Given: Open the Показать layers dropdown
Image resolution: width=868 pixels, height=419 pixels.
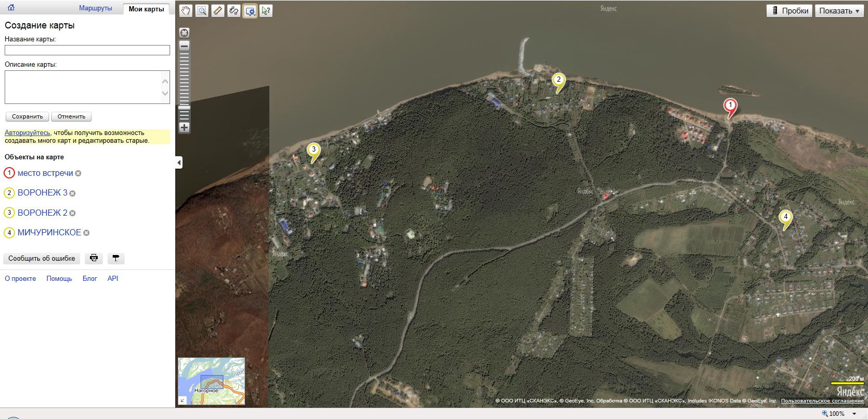Looking at the screenshot, I should coord(839,11).
